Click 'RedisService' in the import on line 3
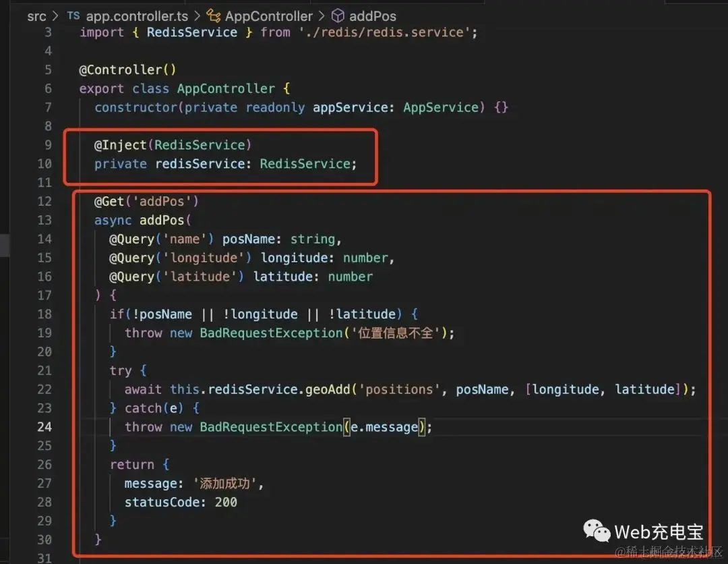728x564 pixels. 191,32
